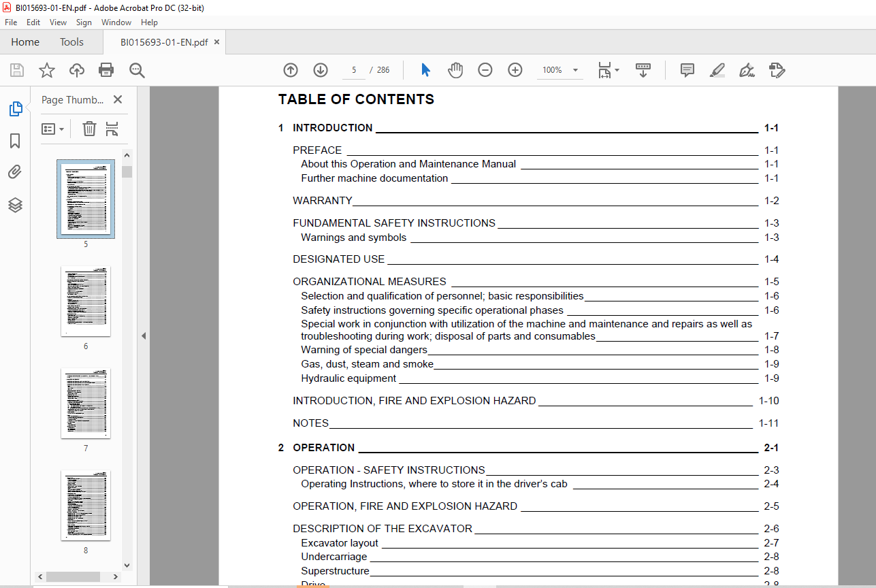Open the Sign menu
Viewport: 876px width, 588px height.
(84, 22)
